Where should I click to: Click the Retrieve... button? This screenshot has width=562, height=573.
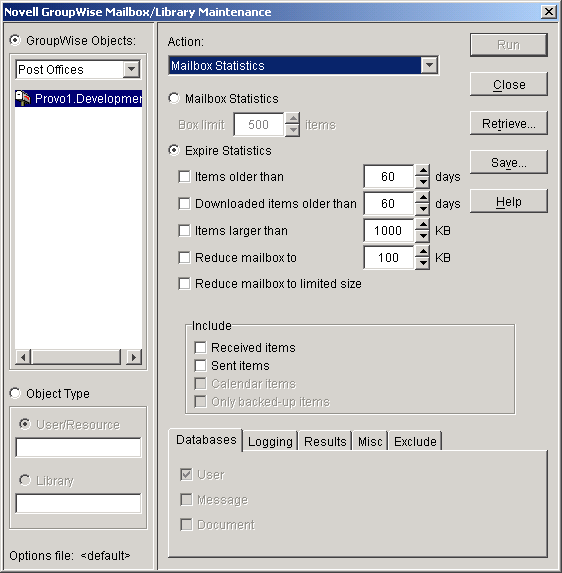coord(509,124)
